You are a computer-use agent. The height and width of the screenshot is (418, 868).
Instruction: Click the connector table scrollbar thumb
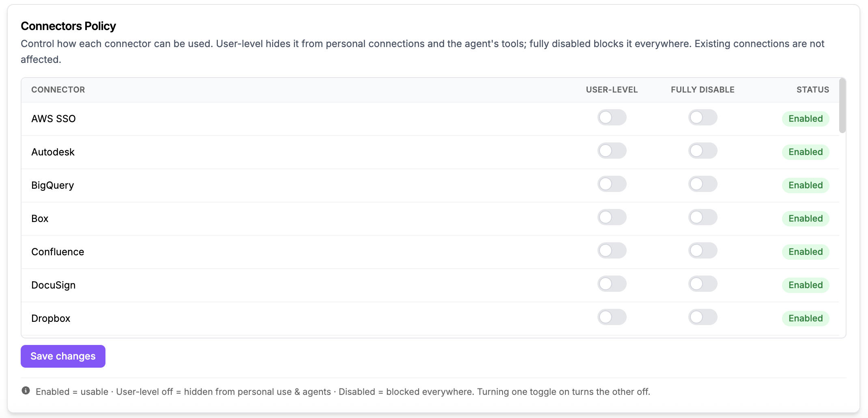pos(842,106)
